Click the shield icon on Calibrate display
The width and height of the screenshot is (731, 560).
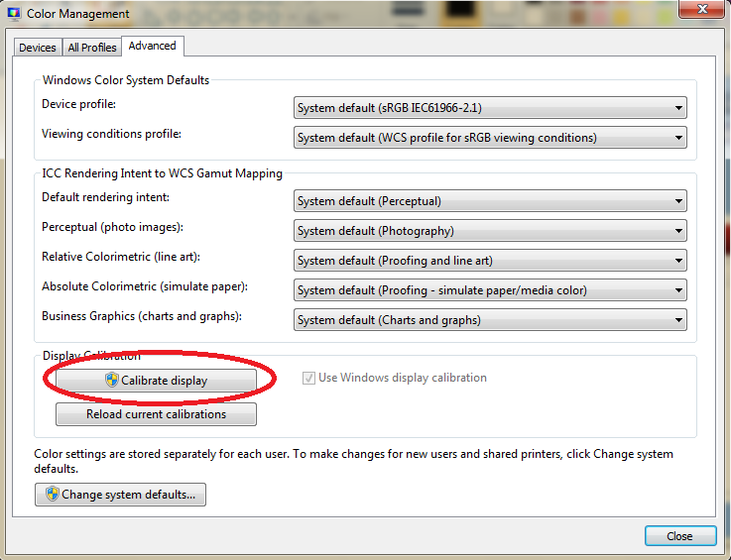[x=112, y=380]
